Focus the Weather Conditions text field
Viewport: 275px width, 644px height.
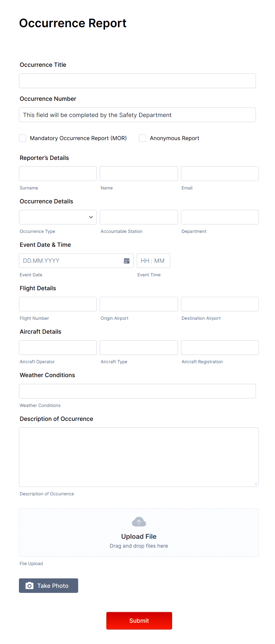tap(137, 391)
